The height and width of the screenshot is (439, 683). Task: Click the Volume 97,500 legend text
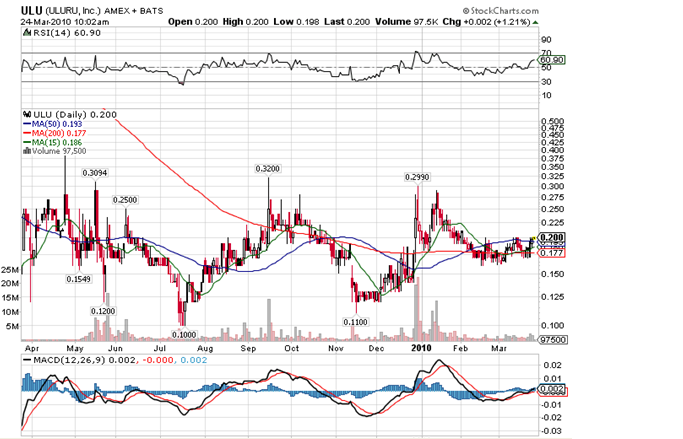click(x=59, y=151)
